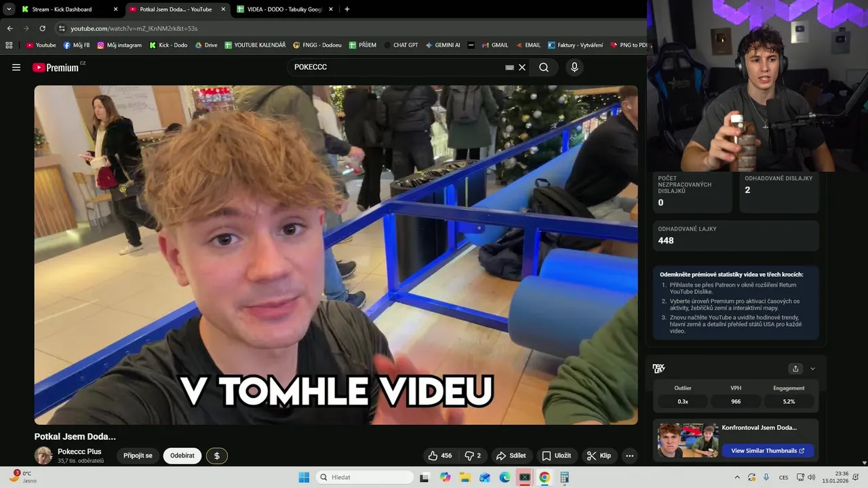View site information icon in address bar
This screenshot has width=868, height=488.
coord(62,28)
